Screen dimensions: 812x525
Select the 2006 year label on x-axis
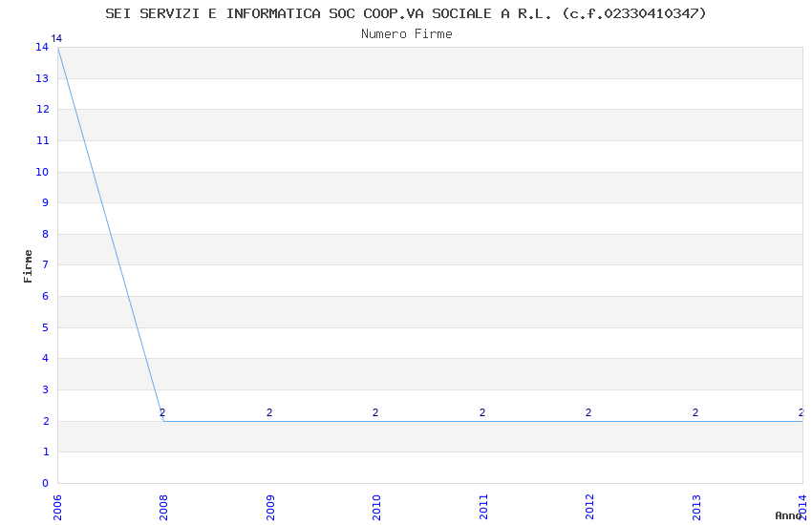pos(57,508)
